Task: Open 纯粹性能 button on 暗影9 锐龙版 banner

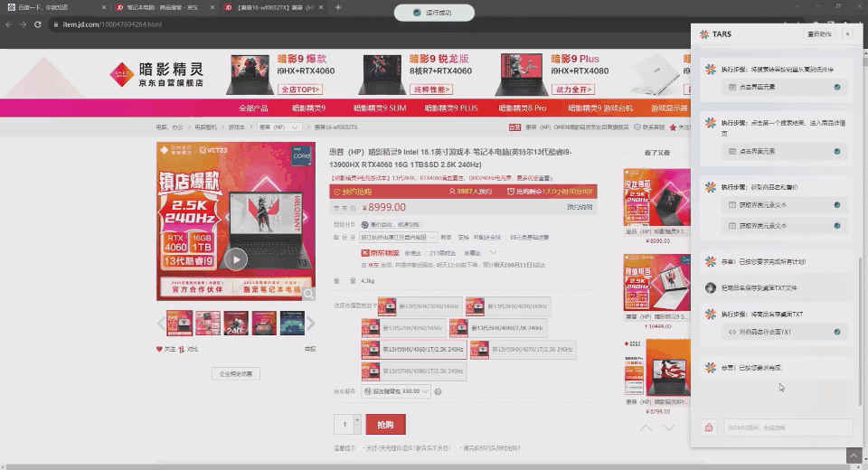Action: (431, 89)
